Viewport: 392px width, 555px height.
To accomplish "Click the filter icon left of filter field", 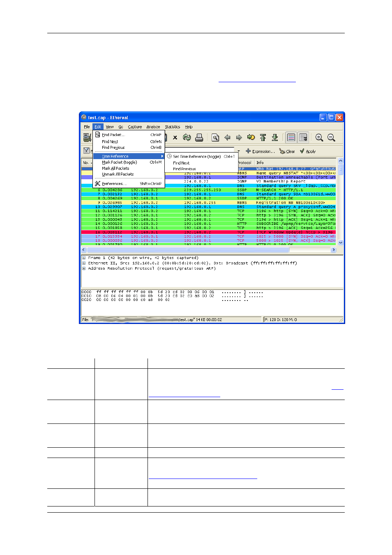I will 87,151.
